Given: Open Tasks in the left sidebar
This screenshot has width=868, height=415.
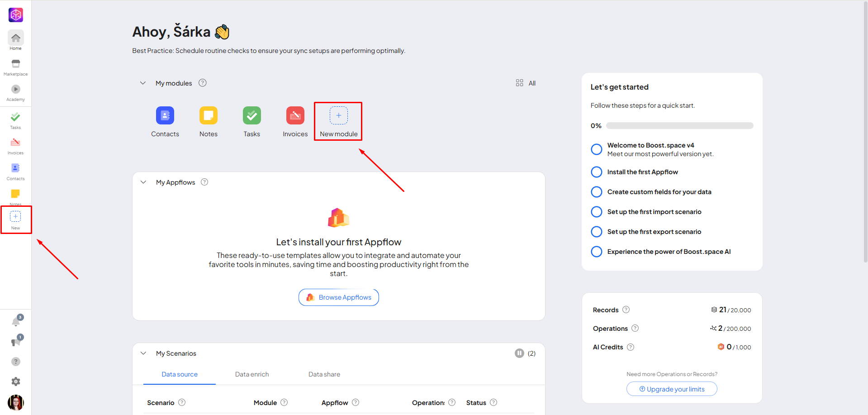Looking at the screenshot, I should 16,121.
